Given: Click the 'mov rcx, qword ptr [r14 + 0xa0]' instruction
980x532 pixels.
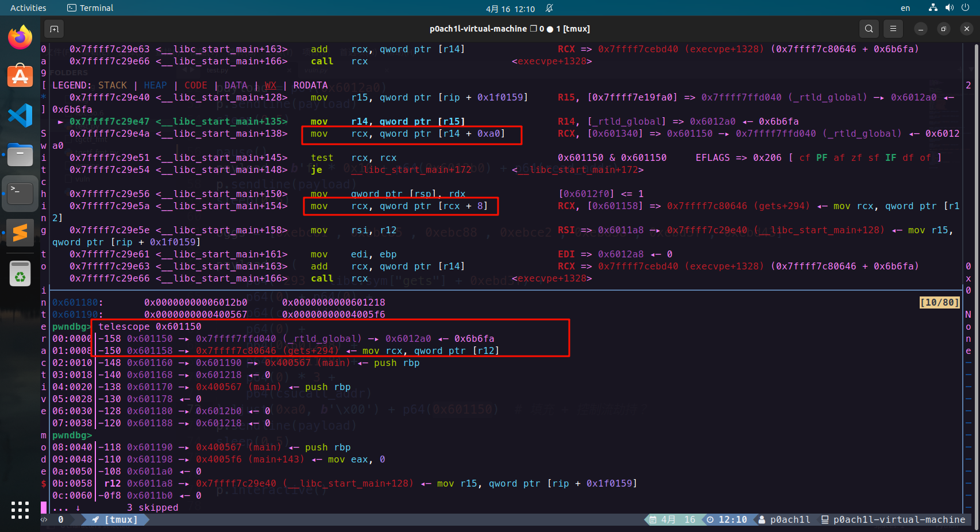Looking at the screenshot, I should (408, 134).
